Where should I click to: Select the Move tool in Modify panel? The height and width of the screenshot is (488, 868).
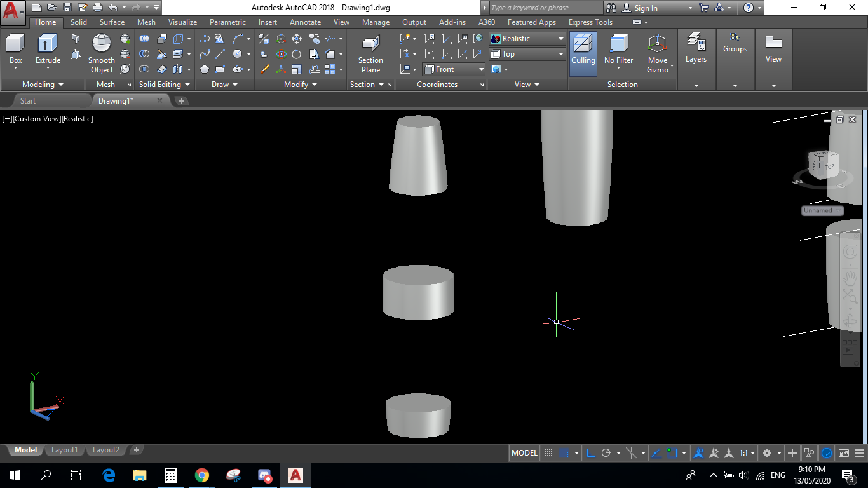[x=296, y=39]
